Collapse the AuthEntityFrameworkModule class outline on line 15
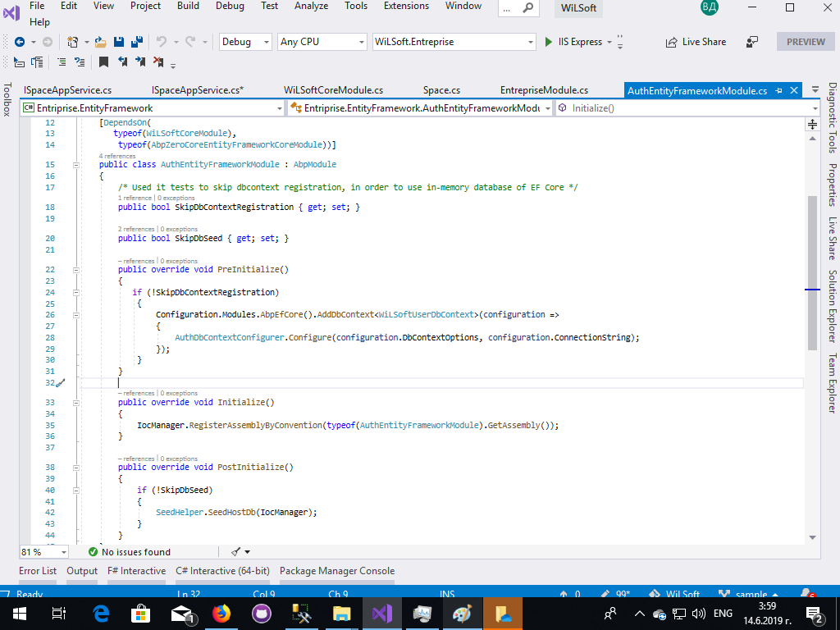Image resolution: width=840 pixels, height=630 pixels. [76, 165]
